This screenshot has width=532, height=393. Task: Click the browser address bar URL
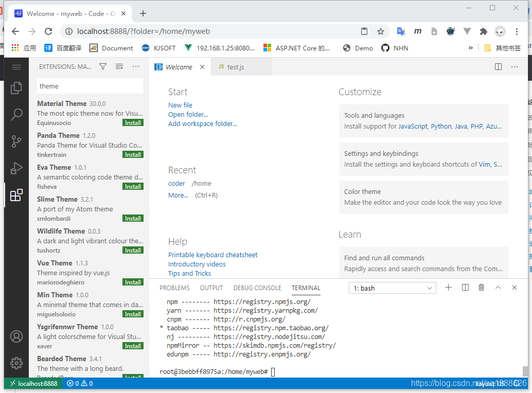click(x=144, y=31)
